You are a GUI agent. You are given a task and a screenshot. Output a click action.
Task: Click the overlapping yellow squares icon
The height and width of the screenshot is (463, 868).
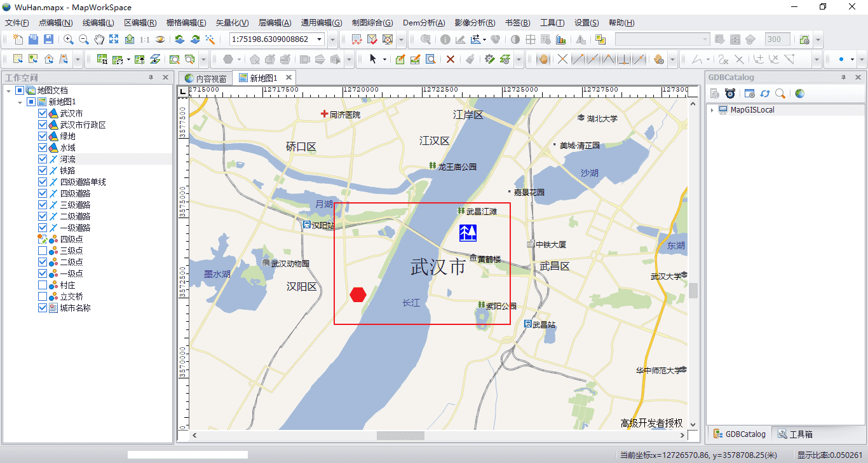601,39
